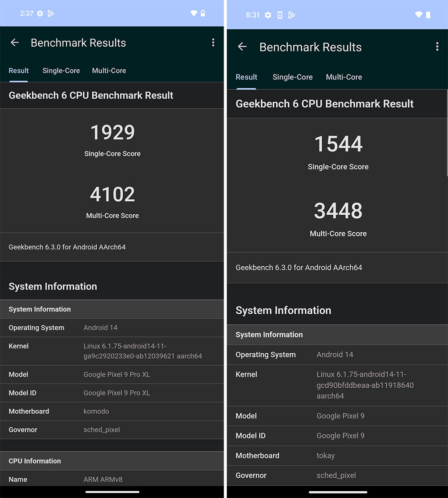Tap Model ID row value Google Pixel 9
The image size is (448, 498).
340,436
